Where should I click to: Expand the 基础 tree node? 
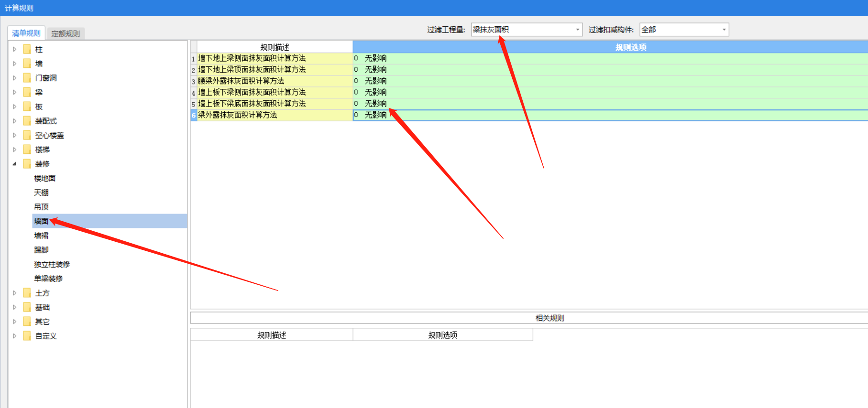point(14,307)
